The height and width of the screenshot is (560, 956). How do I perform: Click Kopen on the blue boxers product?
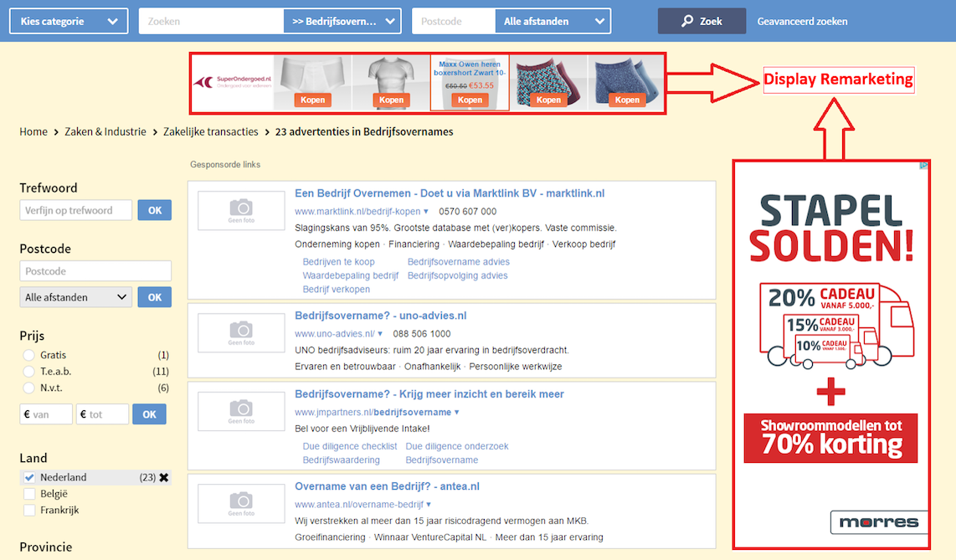(x=627, y=100)
